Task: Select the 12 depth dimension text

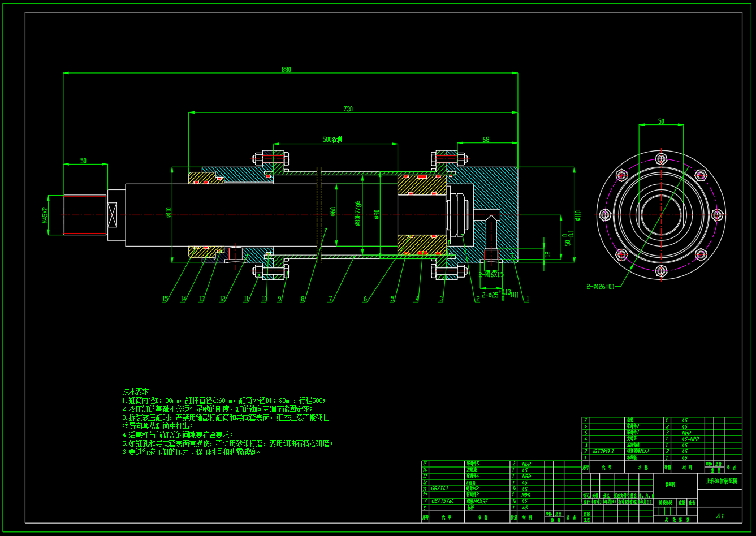Action: pyautogui.click(x=547, y=254)
